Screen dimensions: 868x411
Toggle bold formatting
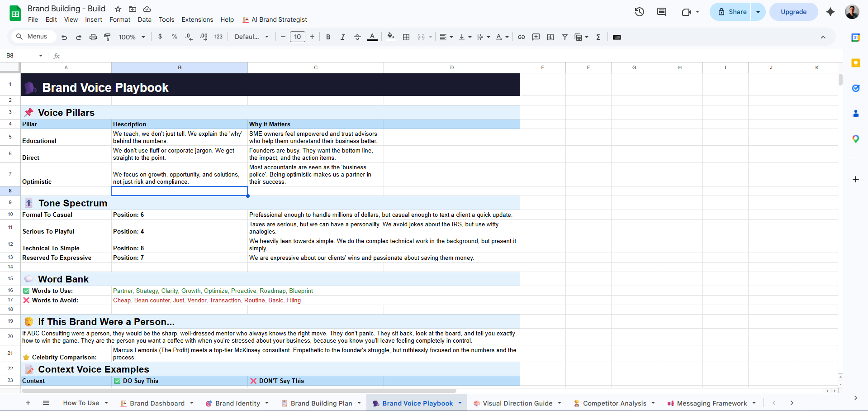(328, 37)
